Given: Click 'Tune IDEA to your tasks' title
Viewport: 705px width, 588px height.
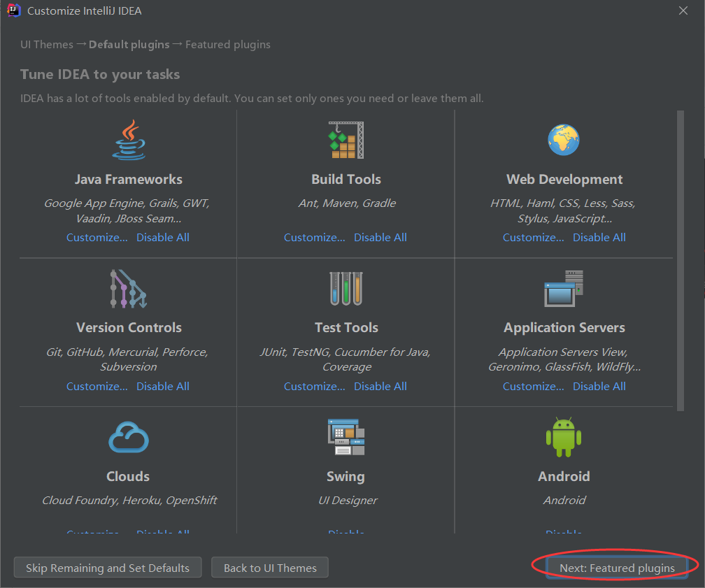Looking at the screenshot, I should (x=100, y=74).
